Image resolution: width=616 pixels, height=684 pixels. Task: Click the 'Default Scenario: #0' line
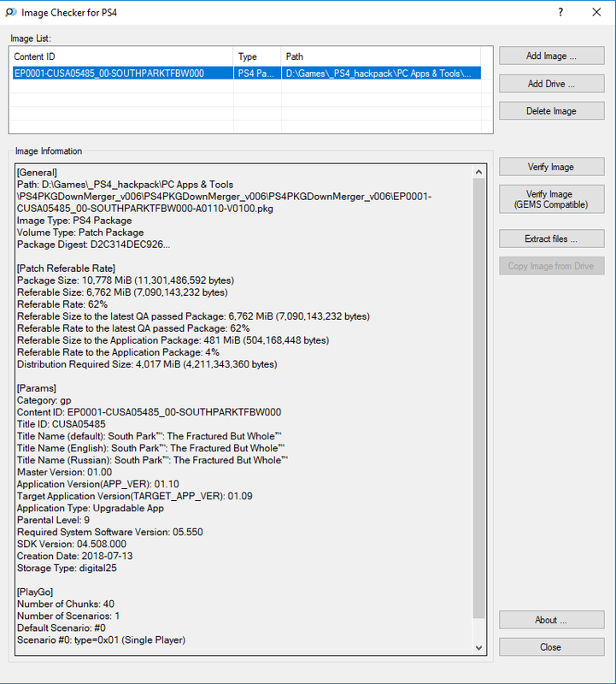click(x=62, y=628)
